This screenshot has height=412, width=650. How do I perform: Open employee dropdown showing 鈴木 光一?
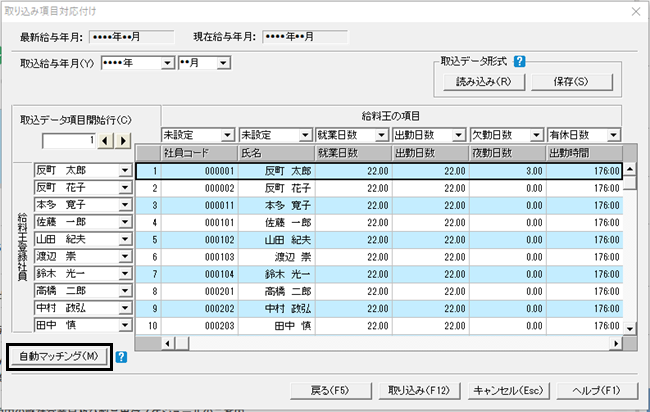[x=125, y=274]
